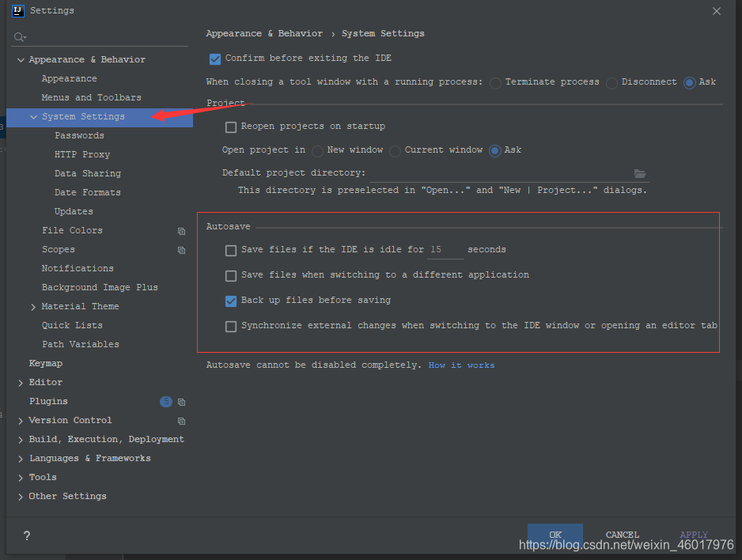Expand the Tools section
The width and height of the screenshot is (742, 560).
click(x=21, y=478)
